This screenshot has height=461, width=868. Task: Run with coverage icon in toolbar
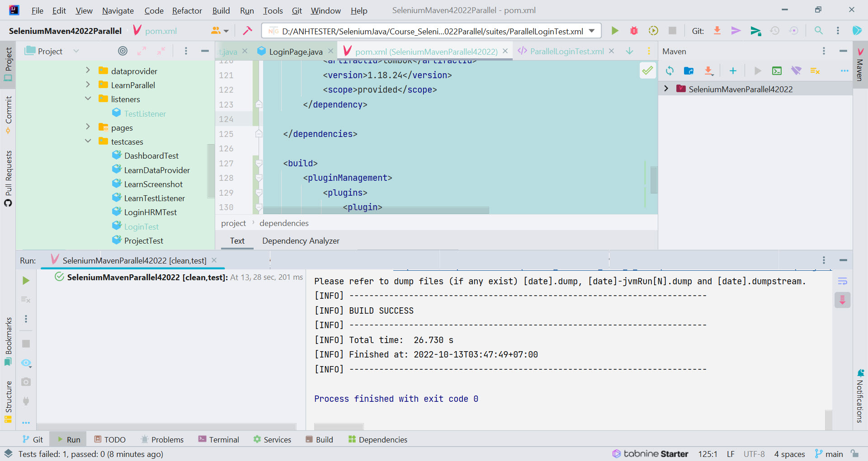(x=653, y=31)
